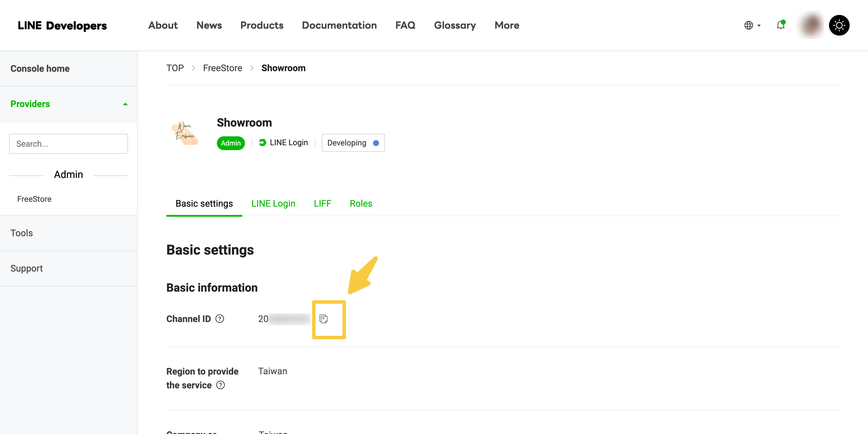Click the Showroom channel logo image

click(x=185, y=133)
